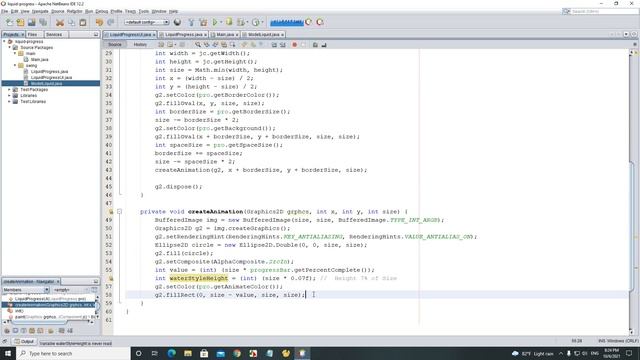Click the New Project toolbar icon

coord(20,22)
